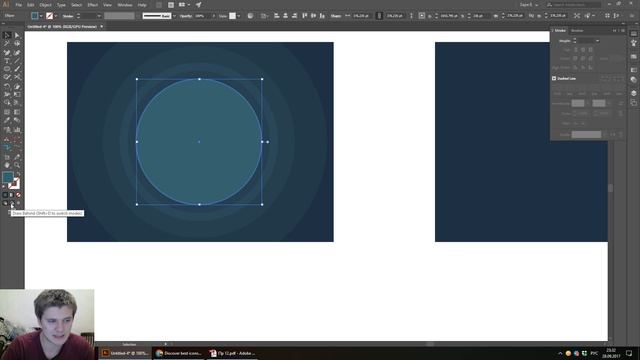640x360 pixels.
Task: Click the Stroke link in control bar
Action: click(x=68, y=16)
